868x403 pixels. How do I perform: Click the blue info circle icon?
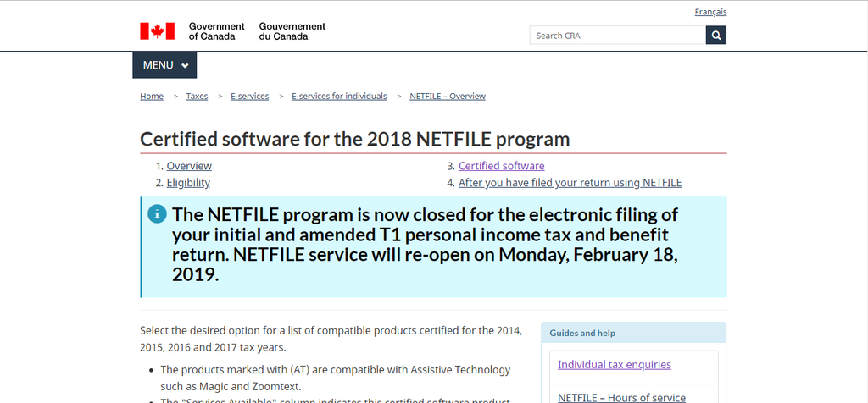tap(157, 213)
